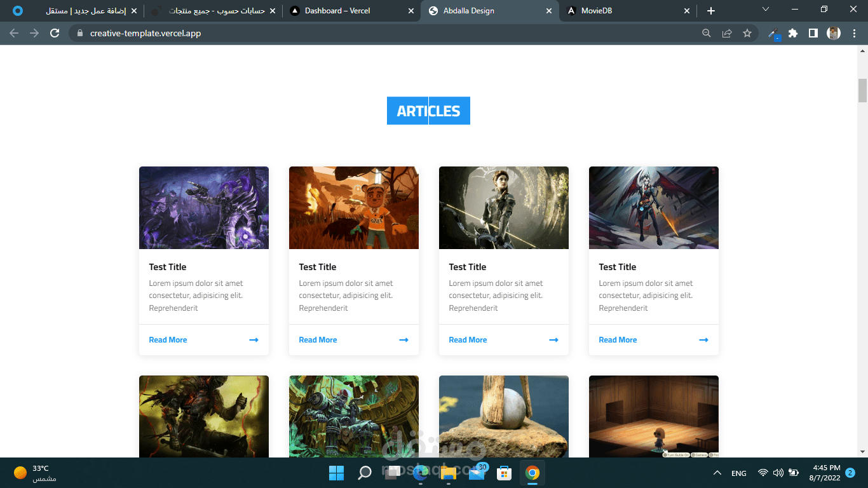The width and height of the screenshot is (868, 488).
Task: Go back to the previous page
Action: [14, 33]
